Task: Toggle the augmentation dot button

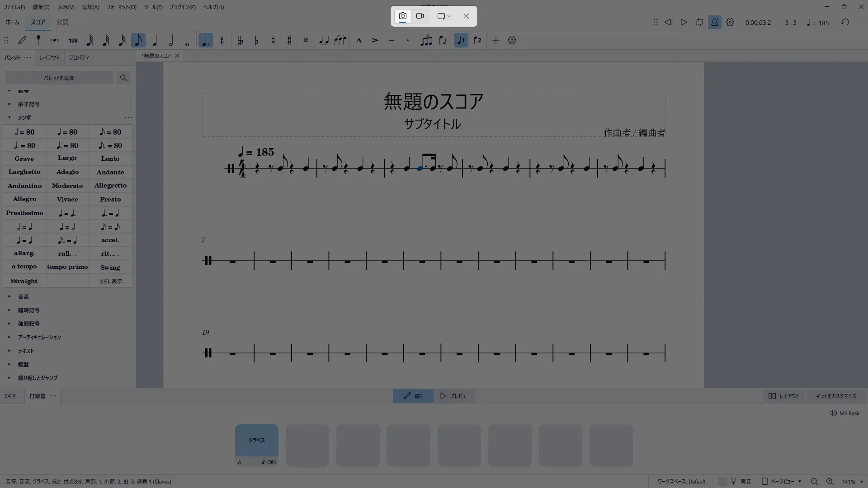Action: (x=205, y=40)
